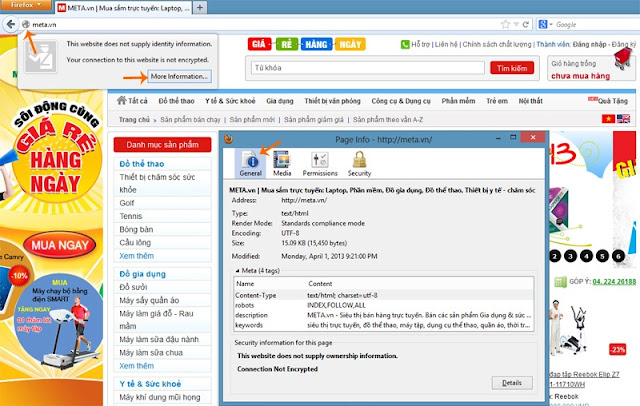Image resolution: width=640 pixels, height=406 pixels.
Task: Click Cầu lông in the sidebar
Action: (x=135, y=242)
